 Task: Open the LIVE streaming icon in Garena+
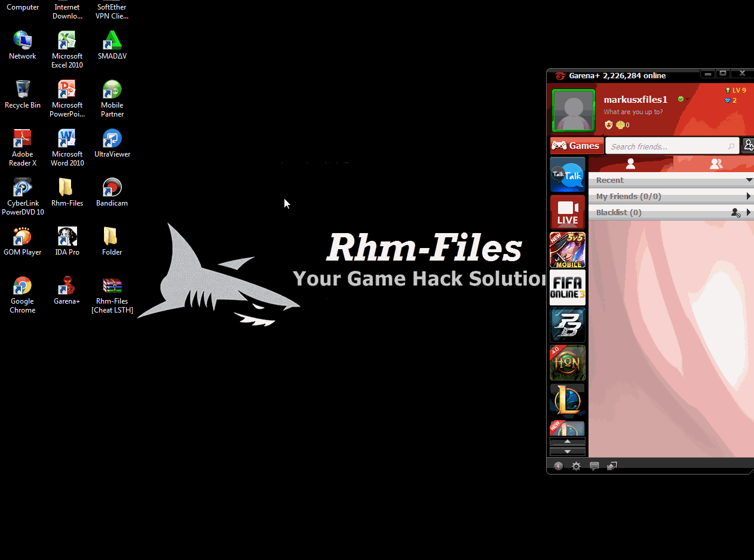[x=568, y=212]
